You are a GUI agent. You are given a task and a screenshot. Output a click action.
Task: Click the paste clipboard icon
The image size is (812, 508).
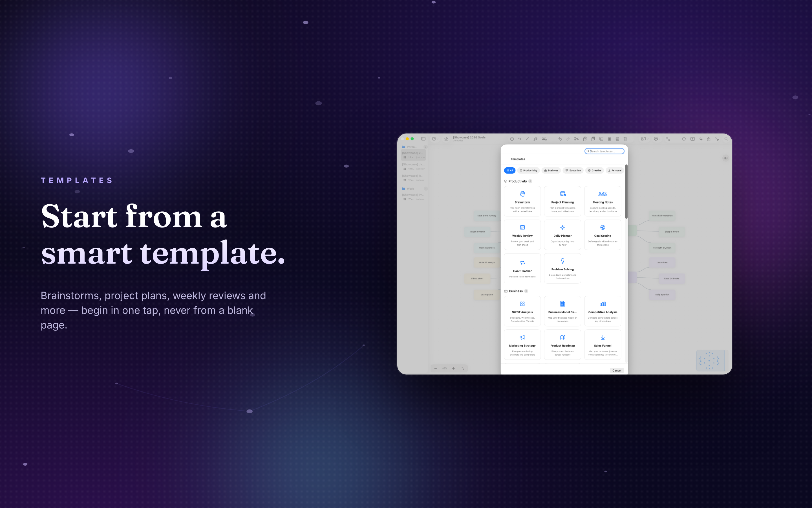click(x=593, y=139)
